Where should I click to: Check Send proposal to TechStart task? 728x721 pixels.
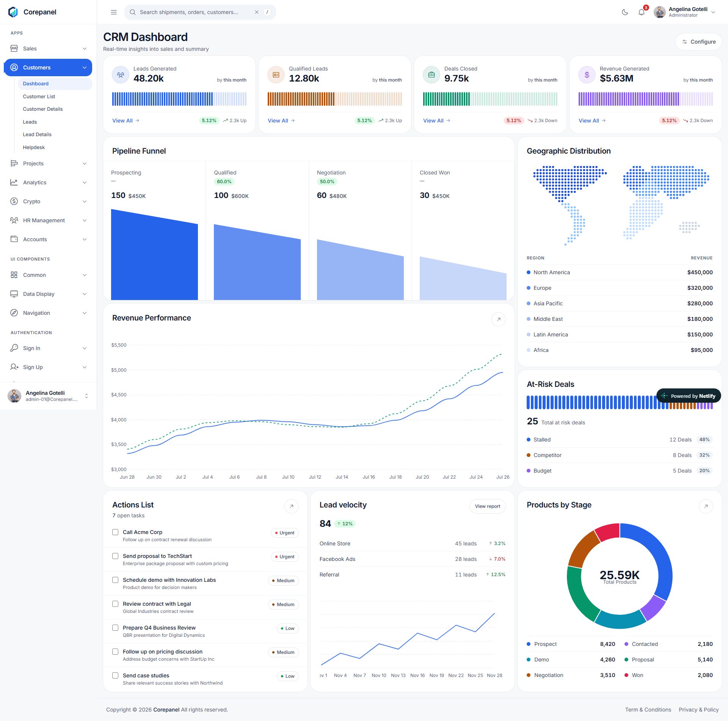[x=115, y=556]
